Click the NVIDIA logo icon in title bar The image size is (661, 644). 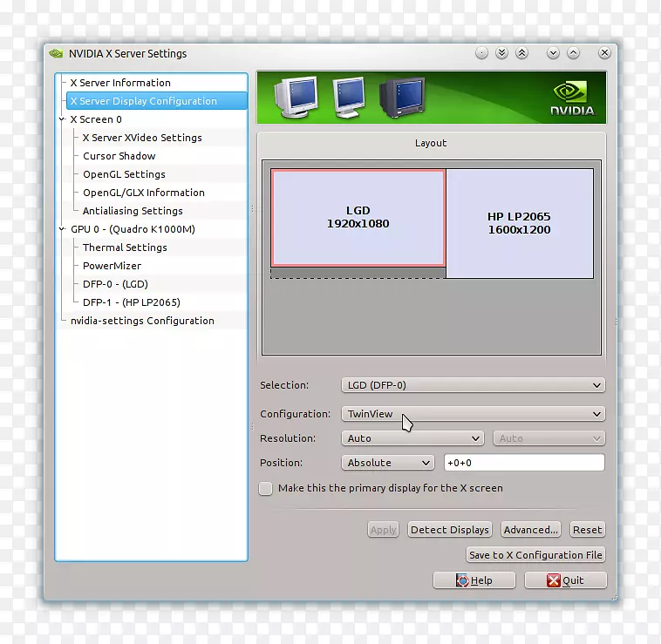(x=56, y=53)
